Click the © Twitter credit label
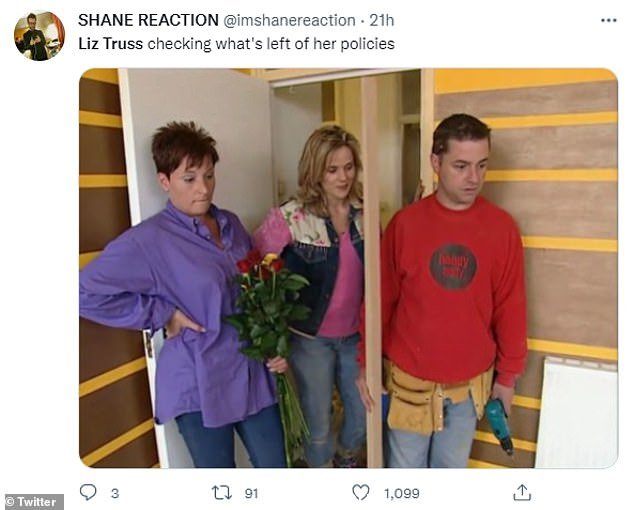634x510 pixels. [x=34, y=502]
